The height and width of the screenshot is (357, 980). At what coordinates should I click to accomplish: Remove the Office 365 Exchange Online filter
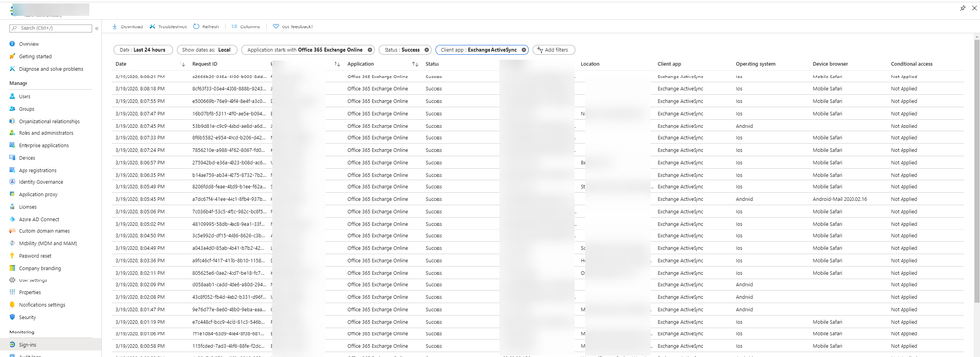pyautogui.click(x=370, y=50)
